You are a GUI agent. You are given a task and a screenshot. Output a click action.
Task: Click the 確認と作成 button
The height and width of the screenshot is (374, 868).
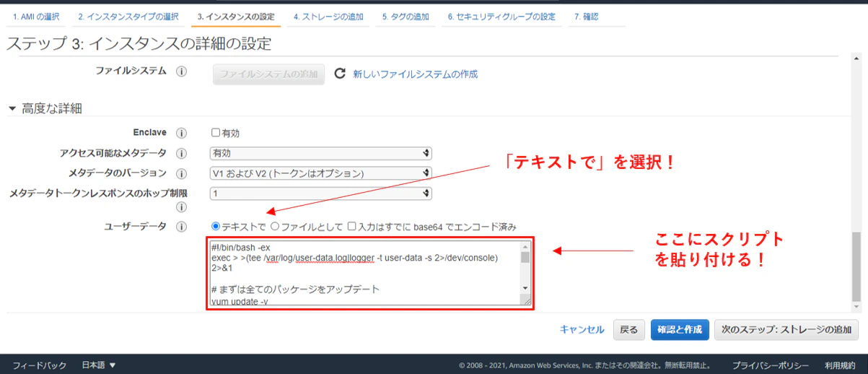pos(680,329)
